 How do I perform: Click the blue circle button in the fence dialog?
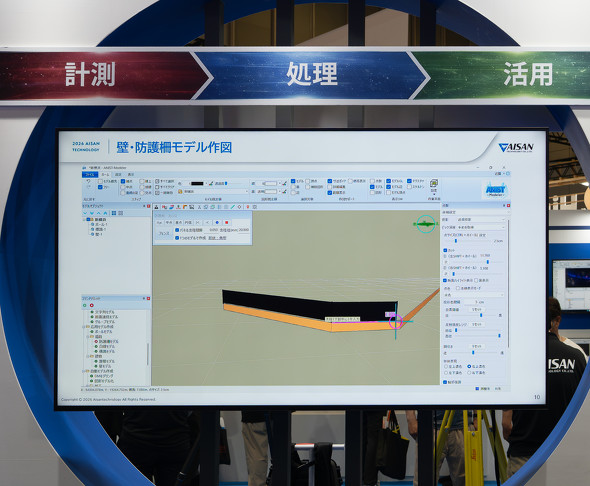217,222
